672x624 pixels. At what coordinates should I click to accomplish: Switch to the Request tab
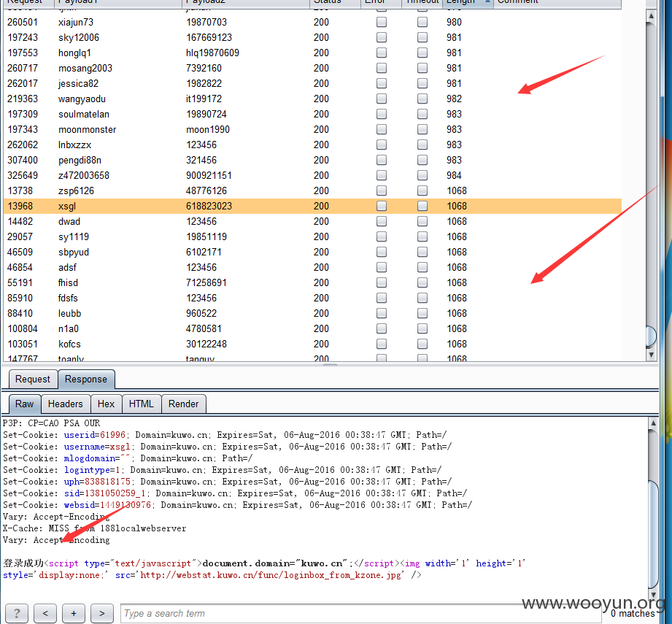[x=33, y=380]
